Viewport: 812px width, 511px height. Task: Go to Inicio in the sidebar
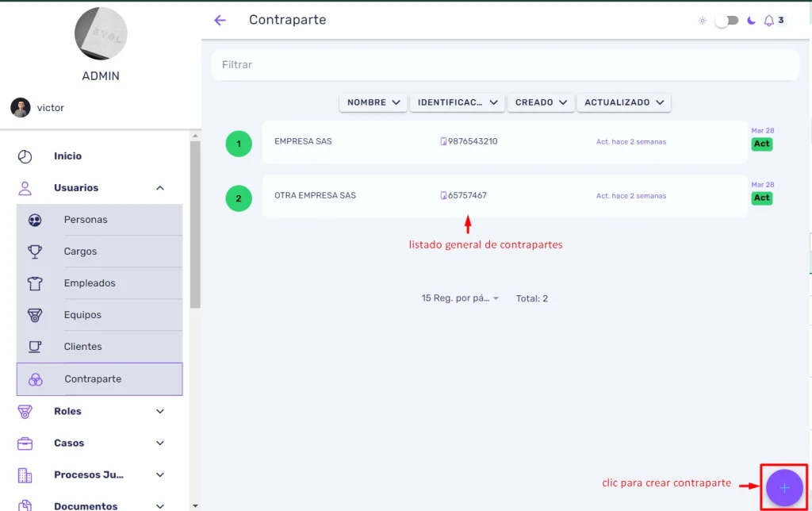[68, 156]
